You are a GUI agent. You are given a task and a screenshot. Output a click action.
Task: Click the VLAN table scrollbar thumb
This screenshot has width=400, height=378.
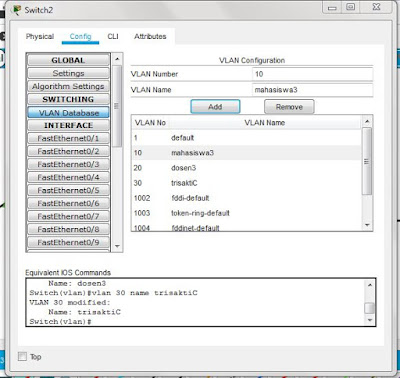[x=367, y=161]
